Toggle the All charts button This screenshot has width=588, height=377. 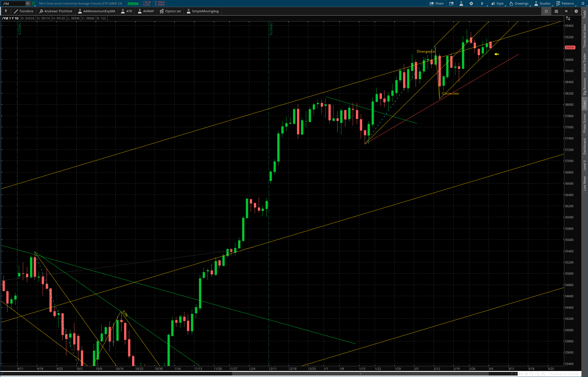point(566,11)
